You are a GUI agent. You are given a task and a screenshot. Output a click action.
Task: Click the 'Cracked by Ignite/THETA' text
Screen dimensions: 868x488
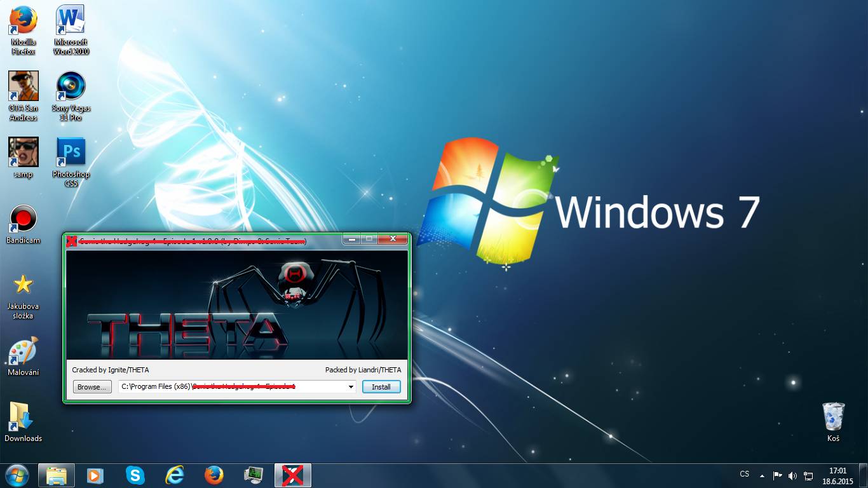pos(111,369)
